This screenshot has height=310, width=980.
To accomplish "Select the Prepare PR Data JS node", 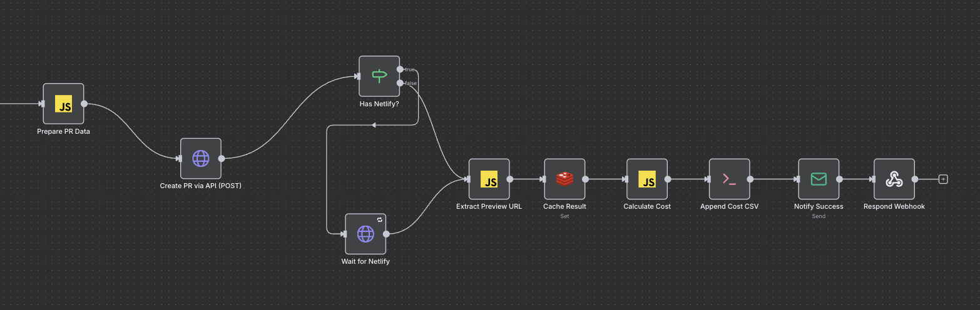I will tap(63, 104).
